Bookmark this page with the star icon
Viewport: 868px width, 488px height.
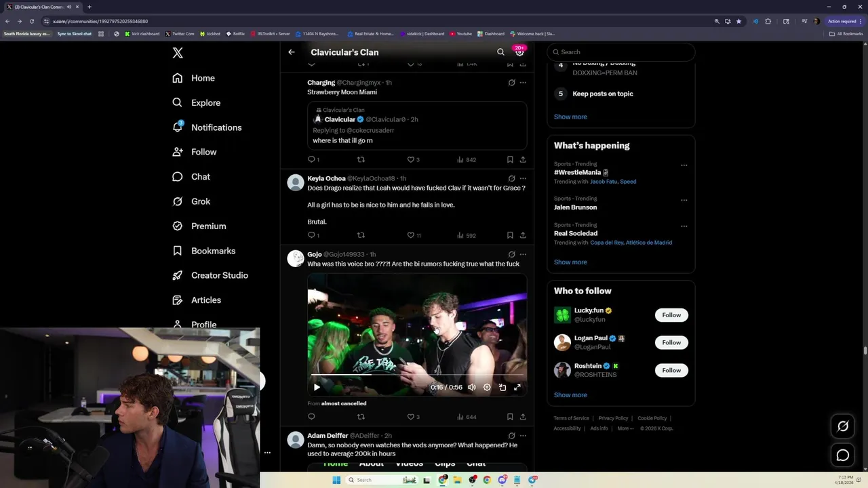738,21
